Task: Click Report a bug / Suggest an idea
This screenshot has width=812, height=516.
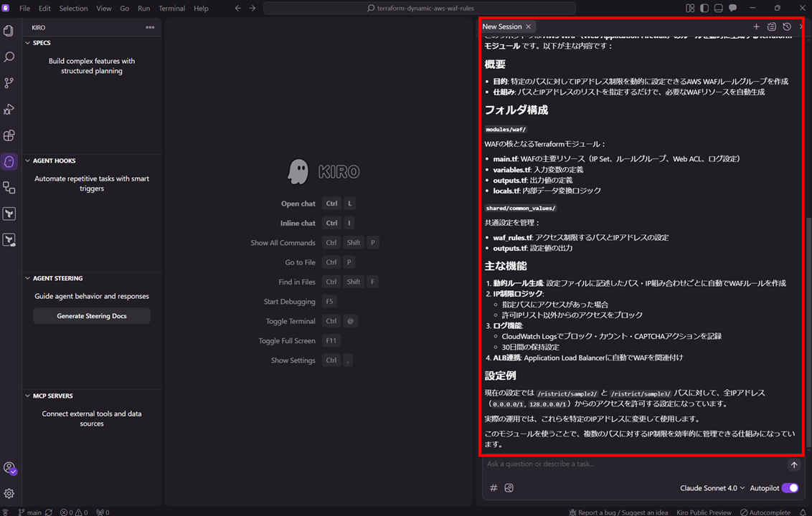Action: tap(618, 512)
